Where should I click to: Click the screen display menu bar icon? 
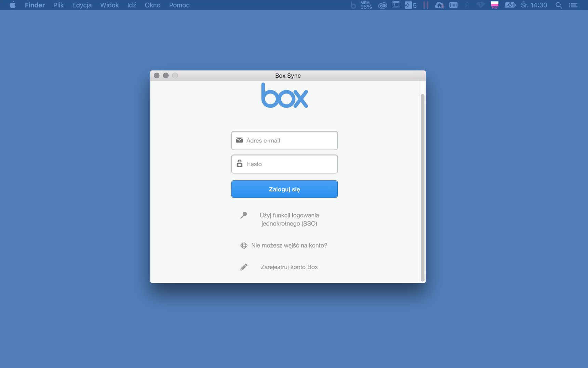tap(396, 5)
